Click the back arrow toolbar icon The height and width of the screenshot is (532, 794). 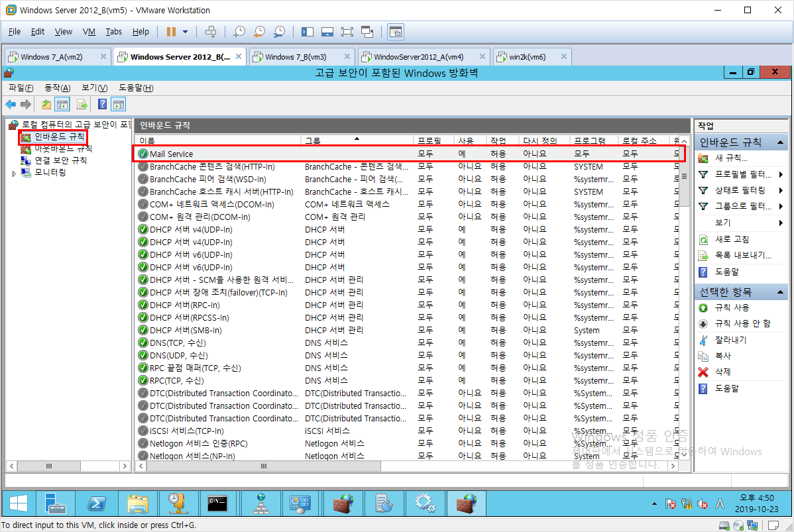click(x=11, y=104)
